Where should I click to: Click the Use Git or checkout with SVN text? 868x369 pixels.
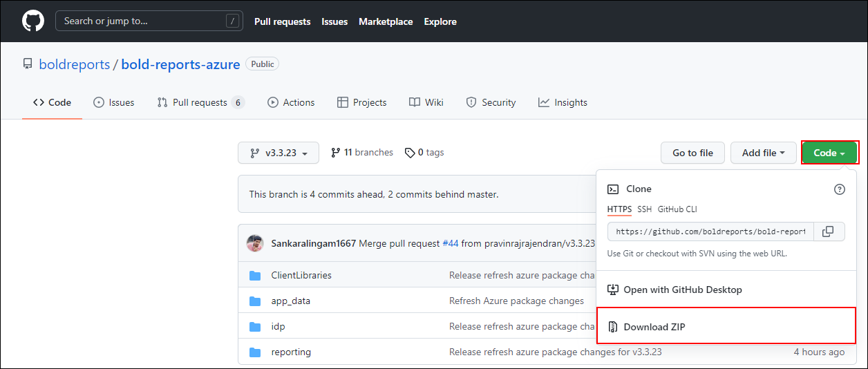tap(697, 254)
